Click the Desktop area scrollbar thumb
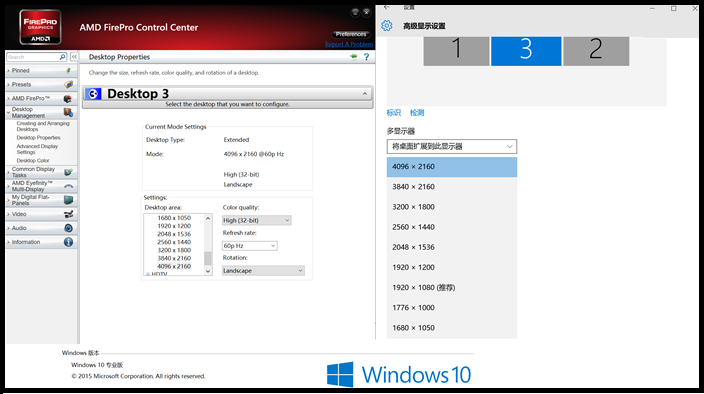The height and width of the screenshot is (394, 704). (207, 258)
